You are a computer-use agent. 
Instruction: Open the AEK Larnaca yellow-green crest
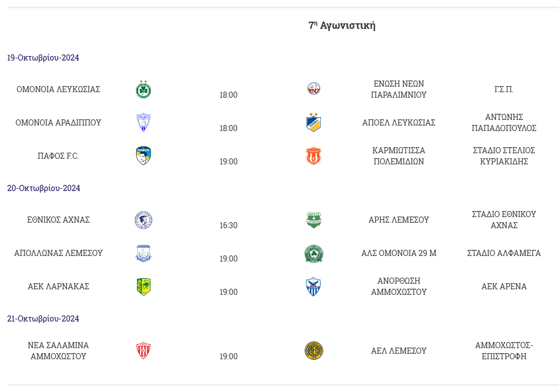click(144, 287)
